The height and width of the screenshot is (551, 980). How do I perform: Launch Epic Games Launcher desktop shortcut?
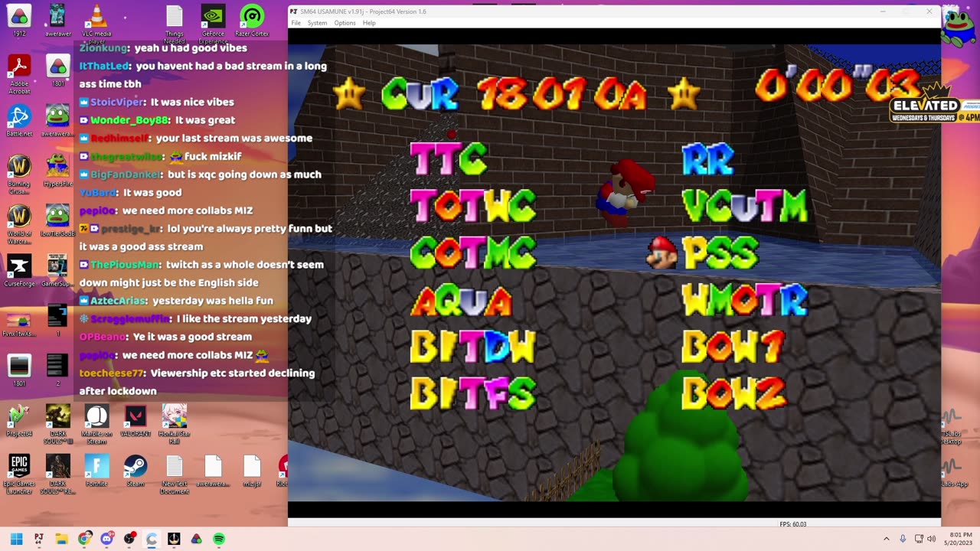[19, 473]
